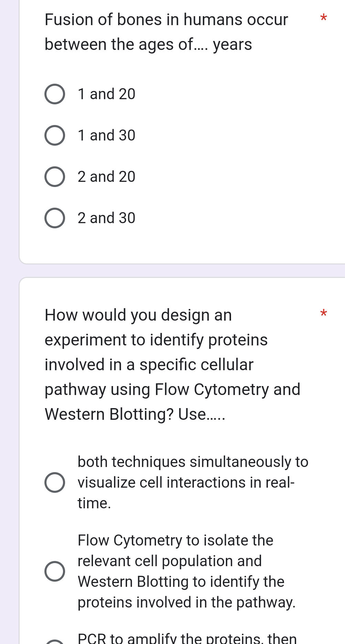This screenshot has width=345, height=644.
Task: Click the "1 and 30" answer label text
Action: pyautogui.click(x=106, y=135)
